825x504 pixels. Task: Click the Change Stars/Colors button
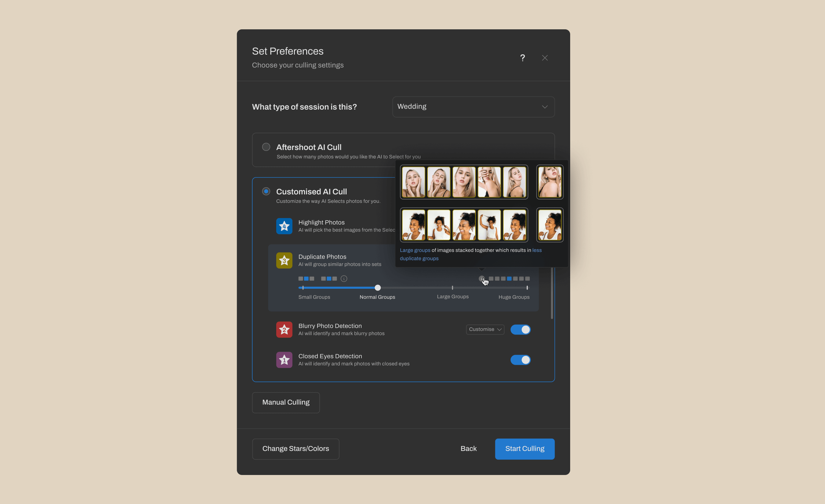tap(296, 449)
